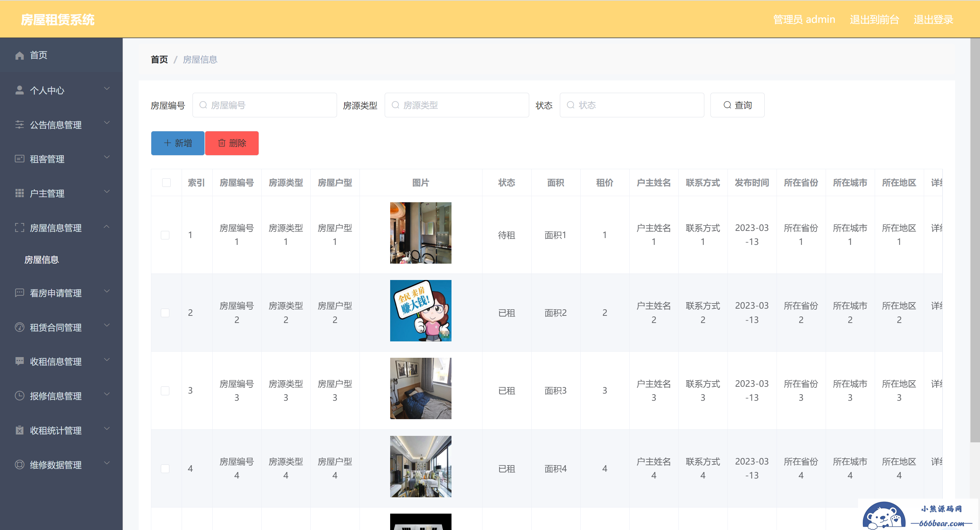Toggle the select-all checkbox in table header
The height and width of the screenshot is (530, 980).
[166, 183]
